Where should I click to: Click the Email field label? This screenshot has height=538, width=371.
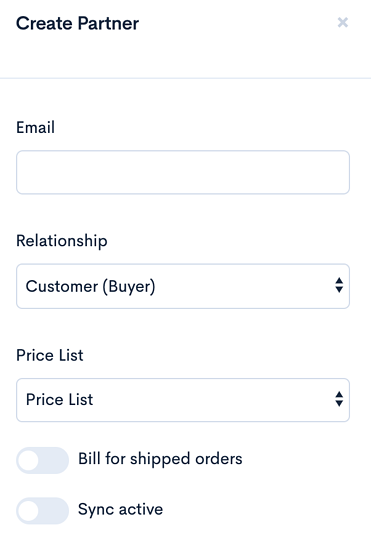[35, 127]
